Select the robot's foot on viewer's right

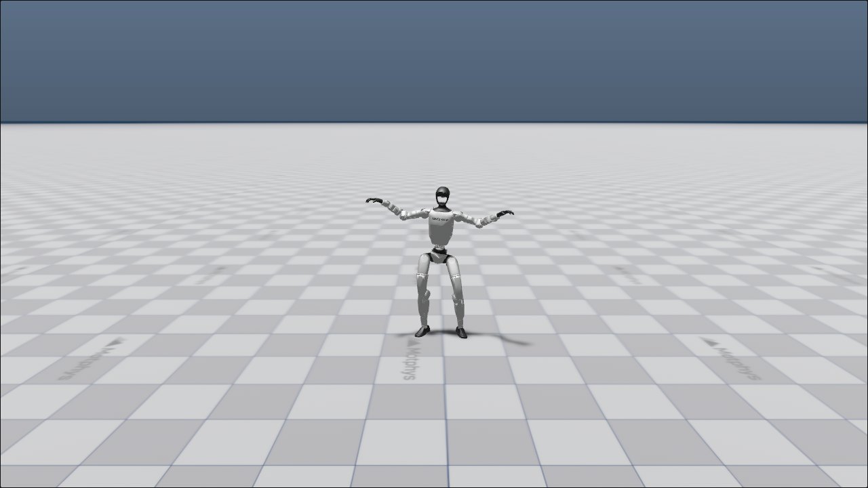[x=461, y=332]
